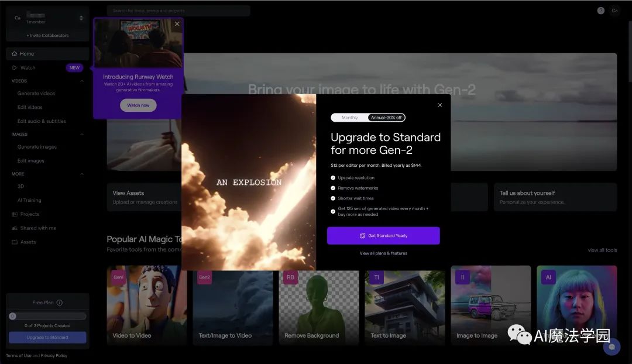Click the Upscale resolution check mark

pos(333,178)
